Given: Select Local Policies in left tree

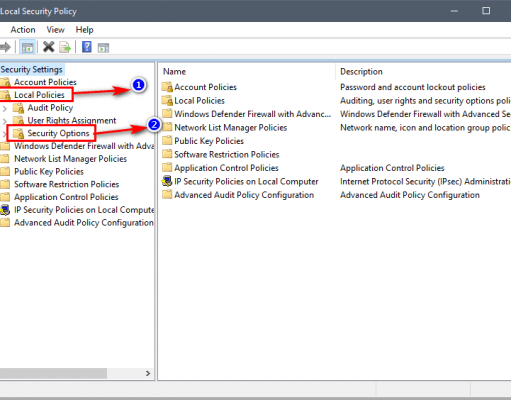Looking at the screenshot, I should point(39,95).
